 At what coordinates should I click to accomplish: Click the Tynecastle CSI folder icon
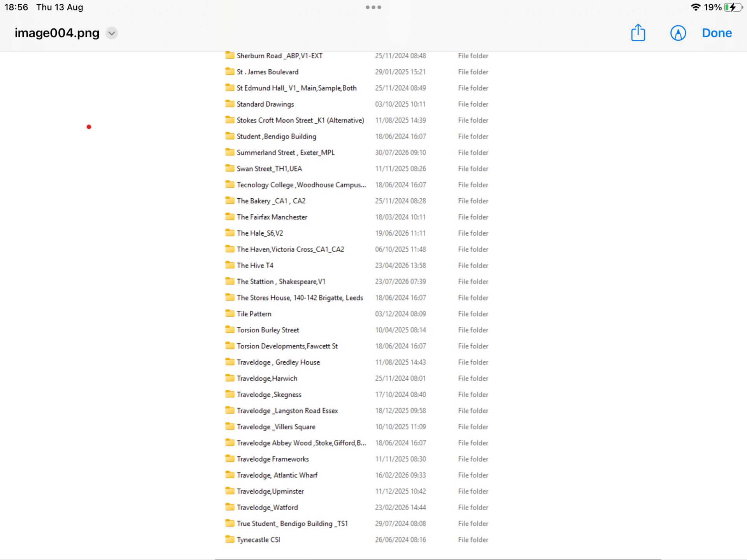tap(230, 539)
